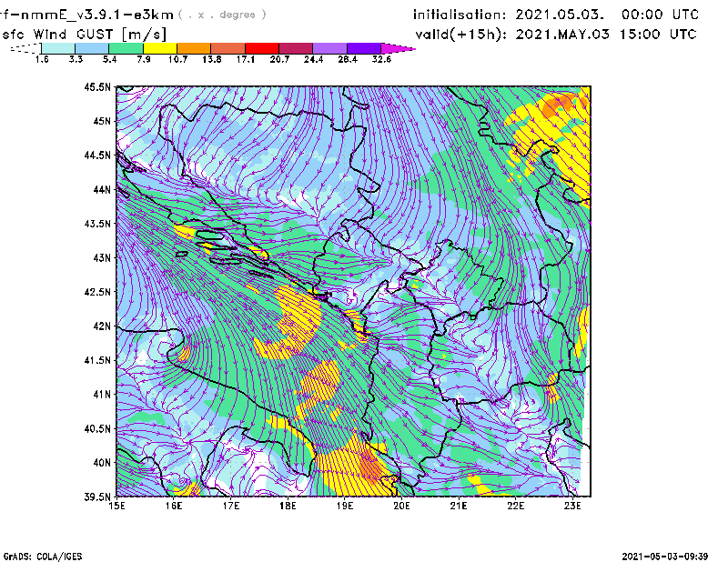Click the yellow 7.9–10.7 legend swatch
The width and height of the screenshot is (728, 562).
[160, 48]
